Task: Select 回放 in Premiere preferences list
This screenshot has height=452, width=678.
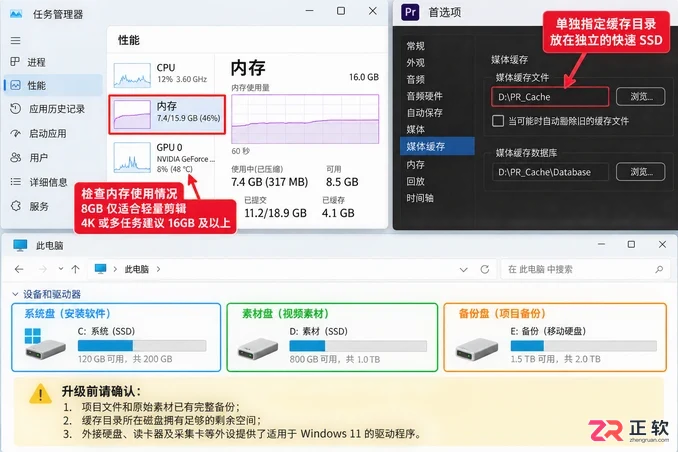Action: pos(416,181)
